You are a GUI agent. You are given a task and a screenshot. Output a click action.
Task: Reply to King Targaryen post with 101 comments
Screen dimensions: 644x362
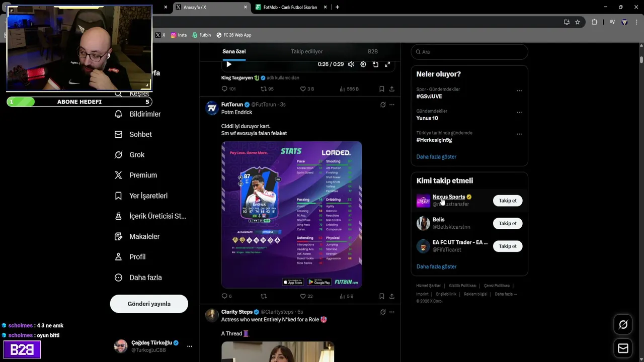pos(228,89)
